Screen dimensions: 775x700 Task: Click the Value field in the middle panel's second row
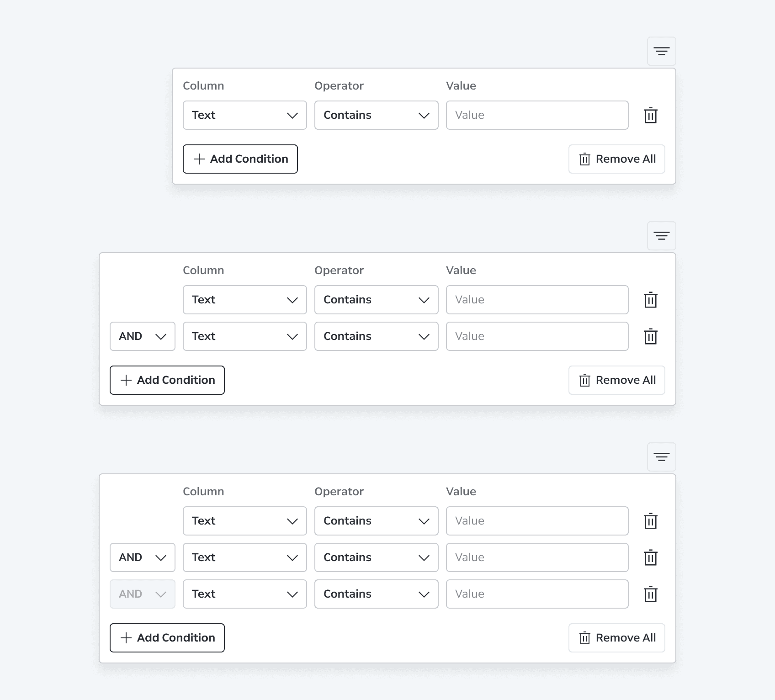click(537, 336)
